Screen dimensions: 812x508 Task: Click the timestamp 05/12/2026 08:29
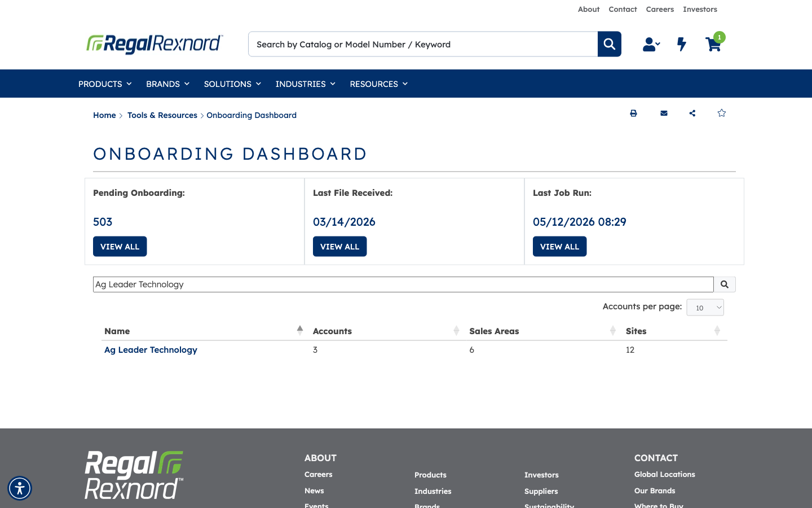[x=579, y=222]
